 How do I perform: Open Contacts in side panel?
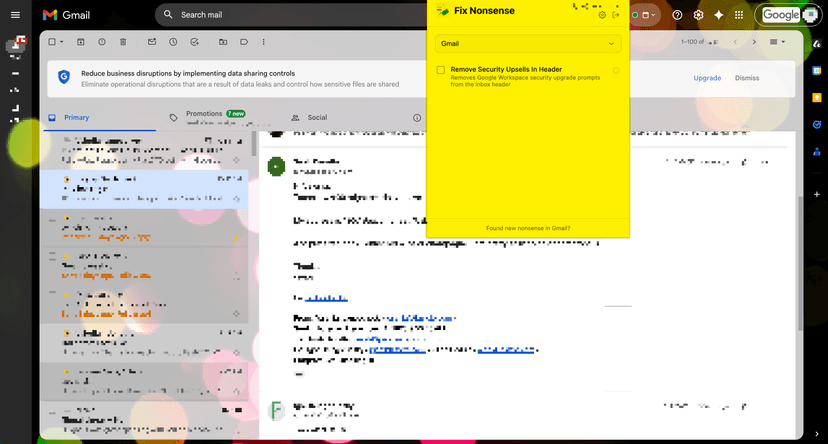coord(816,152)
